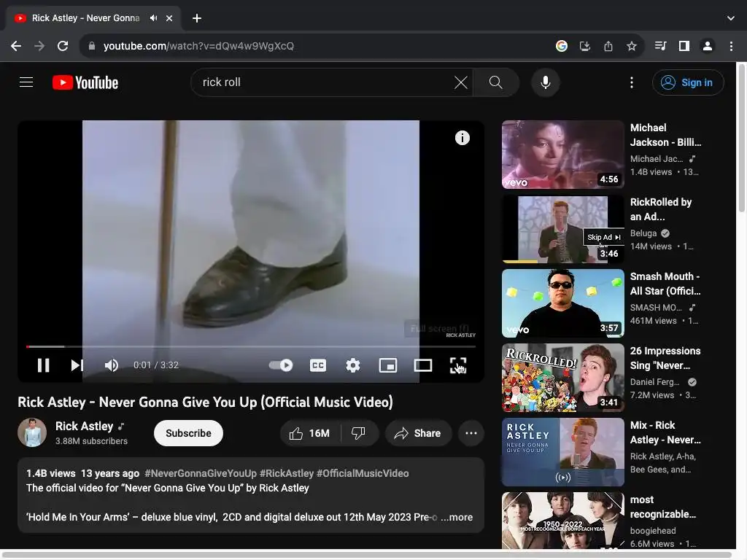Screen dimensions: 747x560
Task: Open #RickAstley hashtag
Action: (287, 473)
